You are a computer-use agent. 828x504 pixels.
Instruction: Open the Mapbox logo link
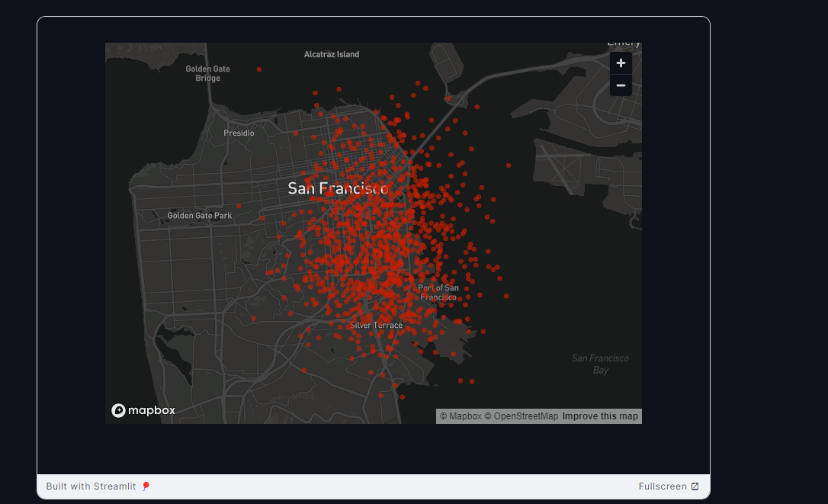pos(143,410)
